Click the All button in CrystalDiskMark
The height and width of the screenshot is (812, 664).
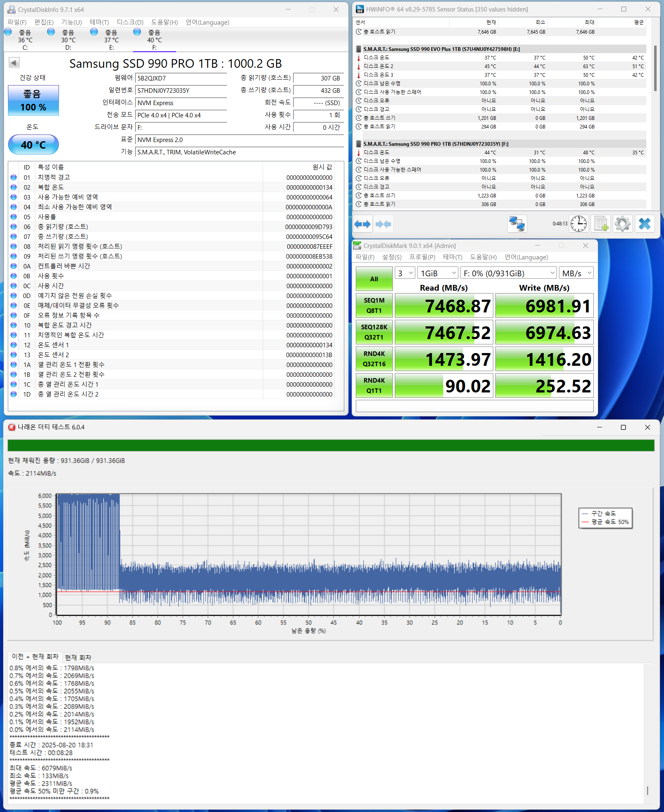pyautogui.click(x=374, y=279)
